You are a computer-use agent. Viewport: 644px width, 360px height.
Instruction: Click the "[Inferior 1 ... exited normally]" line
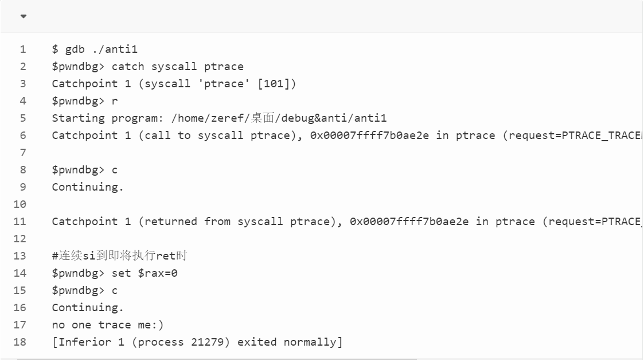tap(197, 342)
